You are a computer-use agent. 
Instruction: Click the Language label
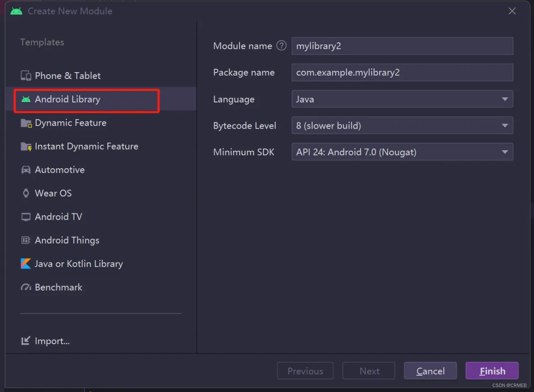234,99
